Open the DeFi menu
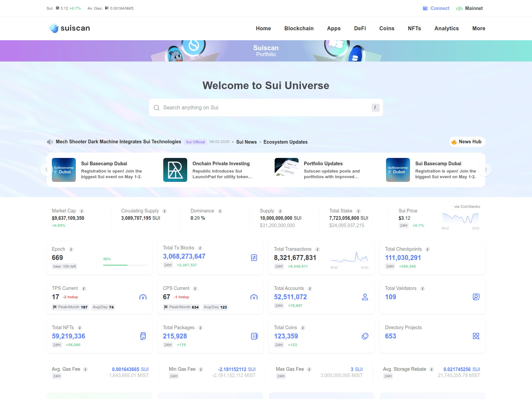This screenshot has height=399, width=532. (x=360, y=29)
